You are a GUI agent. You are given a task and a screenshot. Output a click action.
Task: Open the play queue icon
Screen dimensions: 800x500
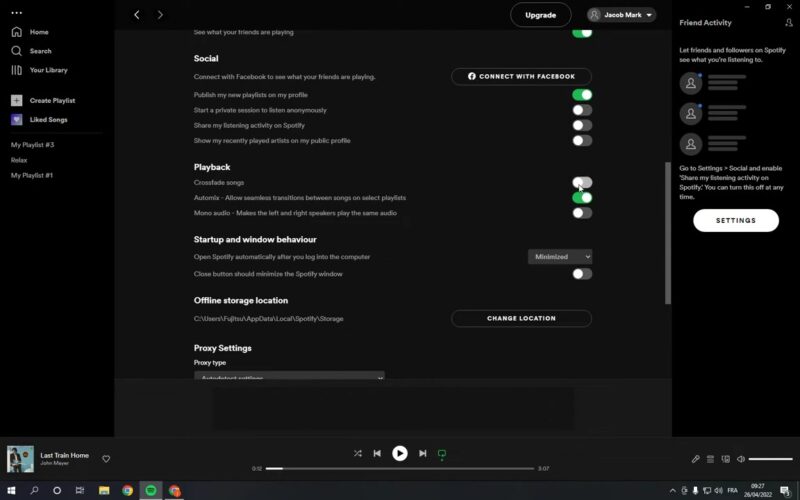pos(710,459)
